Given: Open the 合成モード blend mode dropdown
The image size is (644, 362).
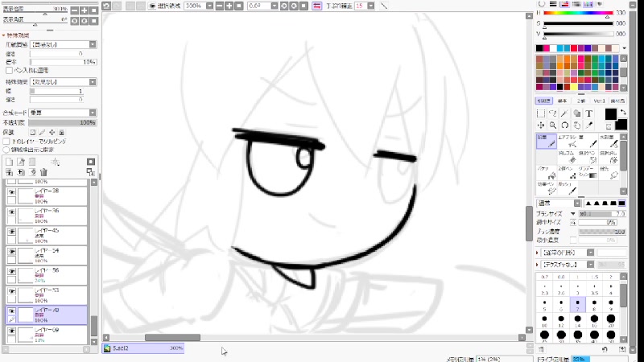Looking at the screenshot, I should pos(62,113).
